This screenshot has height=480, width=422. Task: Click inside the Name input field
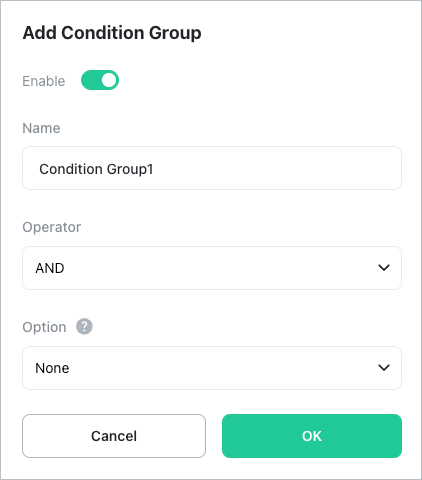click(x=212, y=168)
